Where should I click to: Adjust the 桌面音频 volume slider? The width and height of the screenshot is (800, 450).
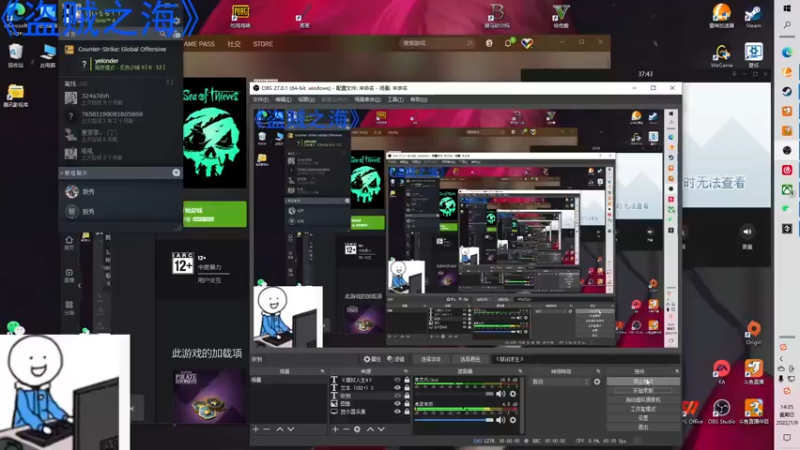click(x=454, y=420)
